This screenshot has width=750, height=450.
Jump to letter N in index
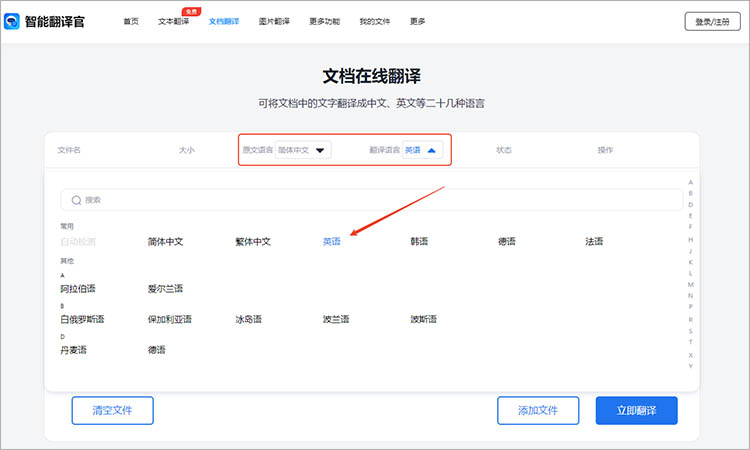[x=691, y=296]
